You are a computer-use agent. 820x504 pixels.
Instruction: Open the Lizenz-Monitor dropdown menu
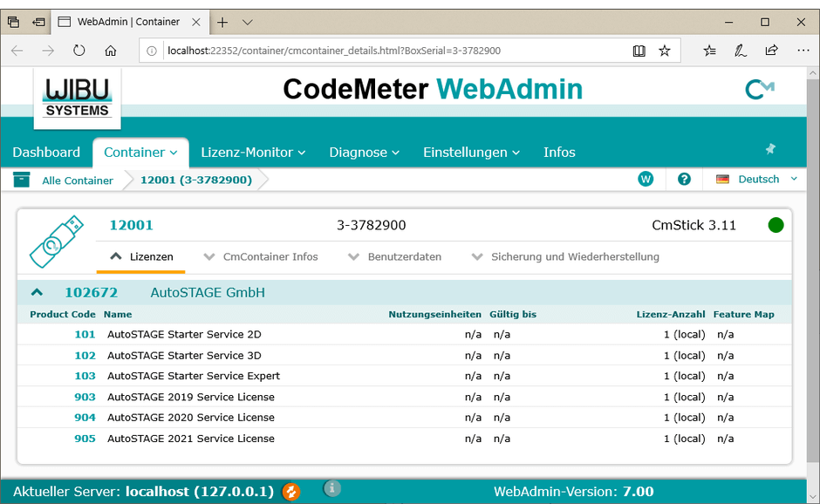(x=253, y=152)
